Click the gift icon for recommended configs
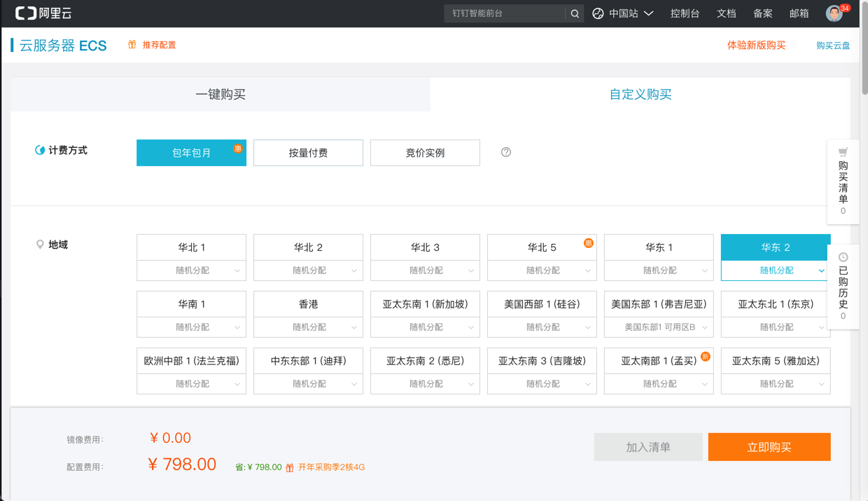 [x=132, y=45]
